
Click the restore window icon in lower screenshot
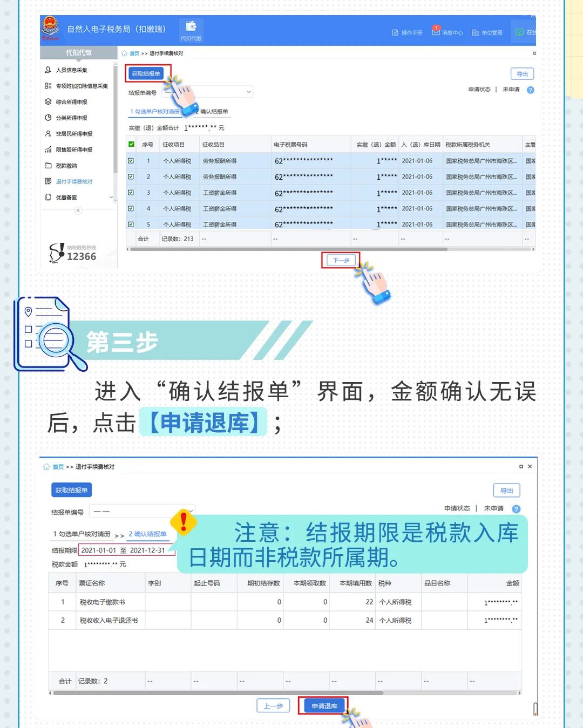(x=521, y=466)
